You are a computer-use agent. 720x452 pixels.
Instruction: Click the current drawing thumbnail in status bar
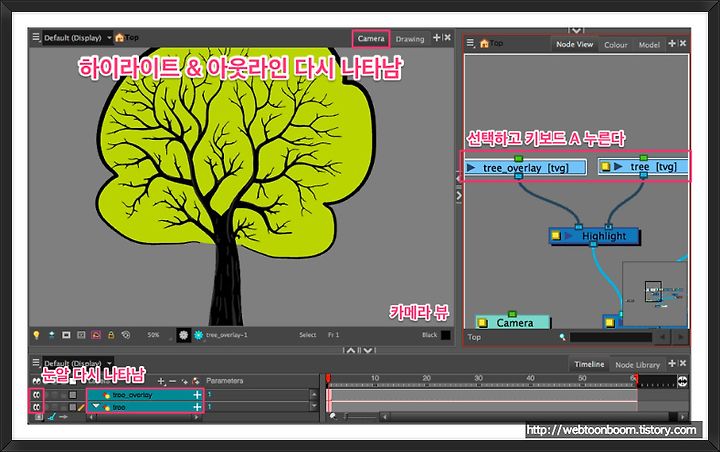[x=183, y=335]
